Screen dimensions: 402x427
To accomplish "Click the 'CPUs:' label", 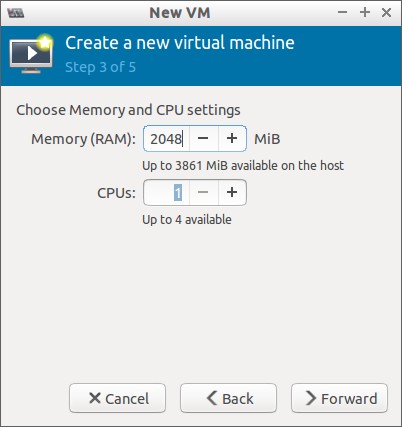I will coord(116,193).
